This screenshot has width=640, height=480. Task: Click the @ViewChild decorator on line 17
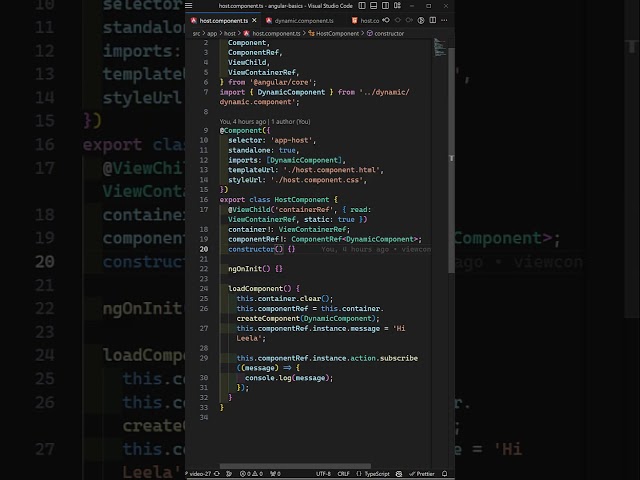point(249,209)
